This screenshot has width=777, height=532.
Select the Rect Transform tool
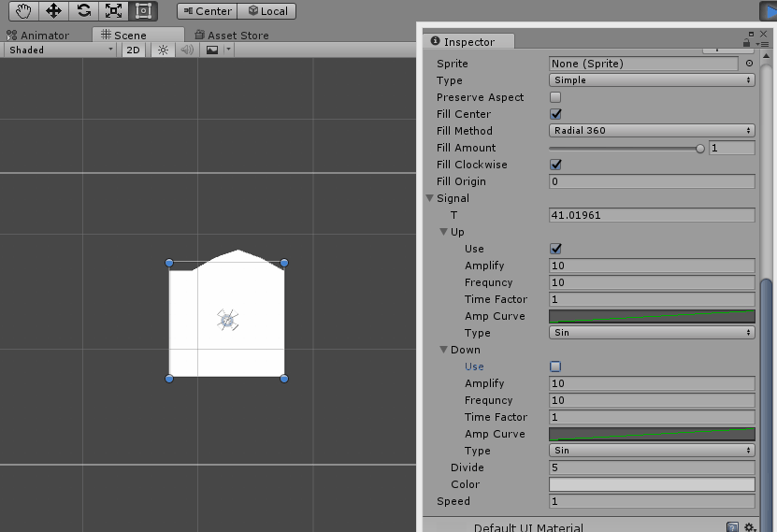pos(142,11)
